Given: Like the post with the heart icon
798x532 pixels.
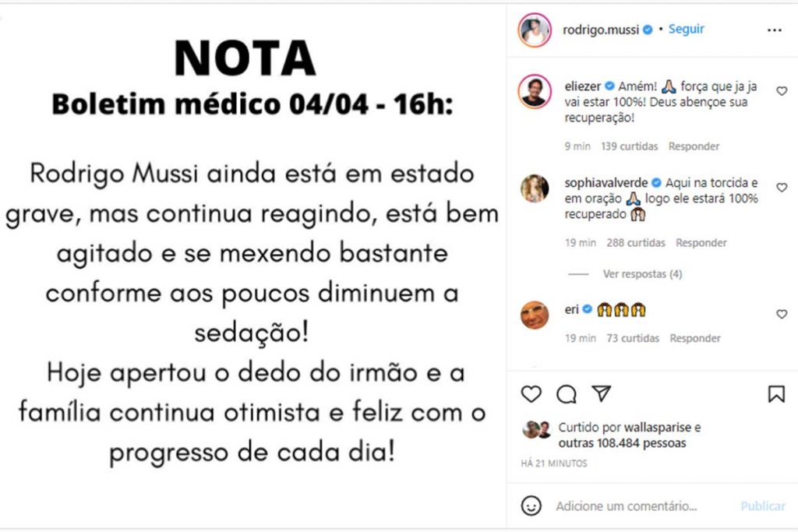Looking at the screenshot, I should [532, 394].
